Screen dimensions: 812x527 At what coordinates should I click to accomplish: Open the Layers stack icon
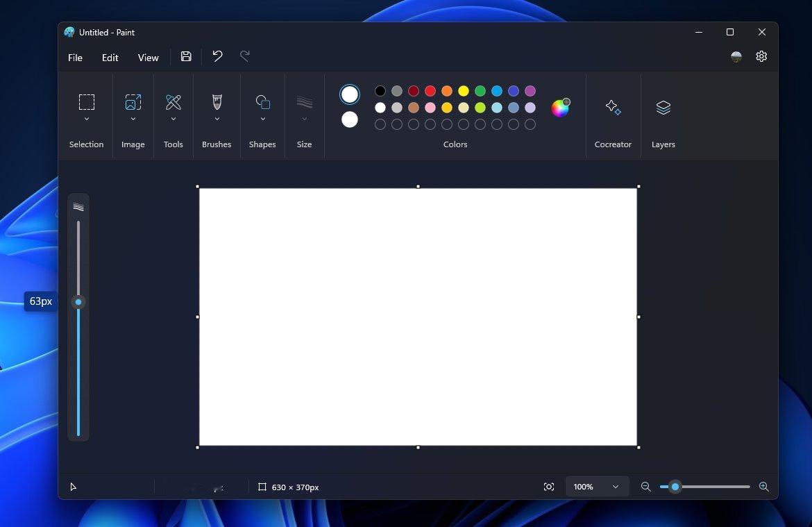point(663,107)
